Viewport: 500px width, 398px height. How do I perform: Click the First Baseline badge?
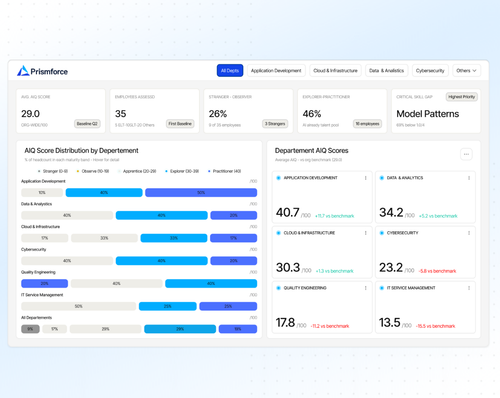click(180, 124)
